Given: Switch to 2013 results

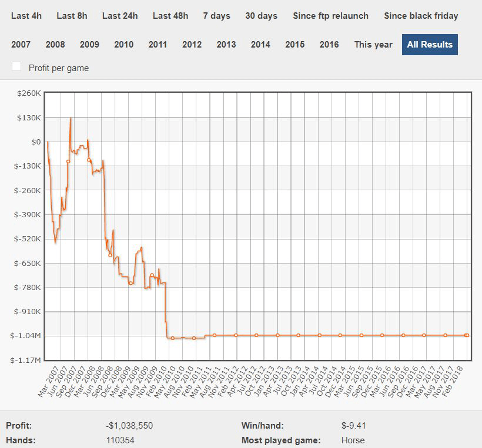Looking at the screenshot, I should 226,45.
